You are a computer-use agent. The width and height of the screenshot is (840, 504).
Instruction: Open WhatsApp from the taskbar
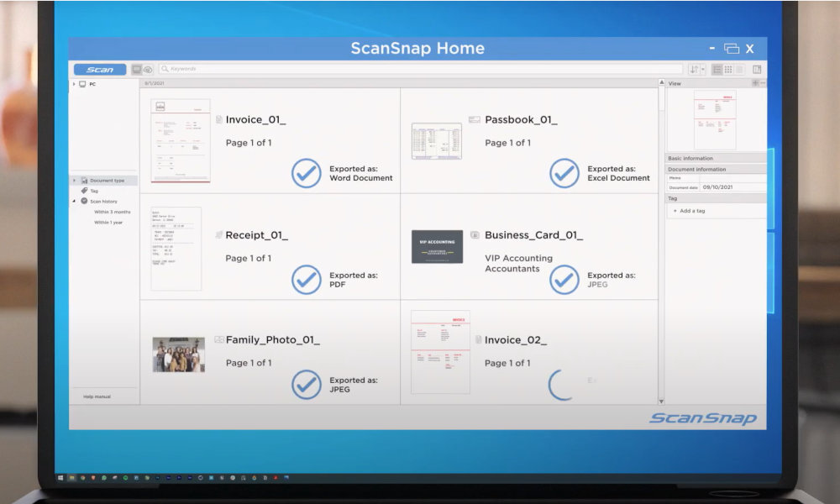(x=104, y=477)
